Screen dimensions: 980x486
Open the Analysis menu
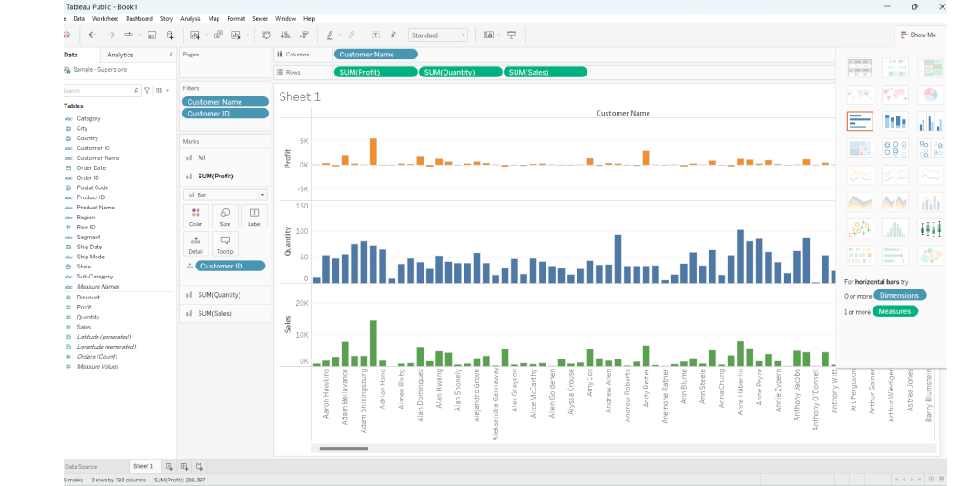click(190, 18)
